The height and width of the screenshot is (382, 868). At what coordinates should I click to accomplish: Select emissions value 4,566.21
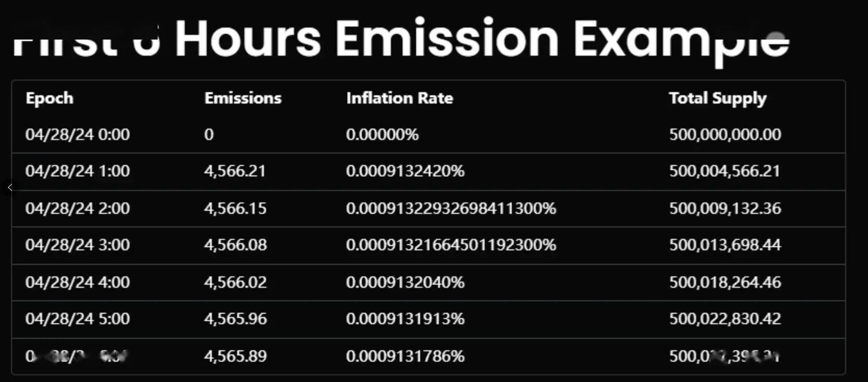click(235, 171)
